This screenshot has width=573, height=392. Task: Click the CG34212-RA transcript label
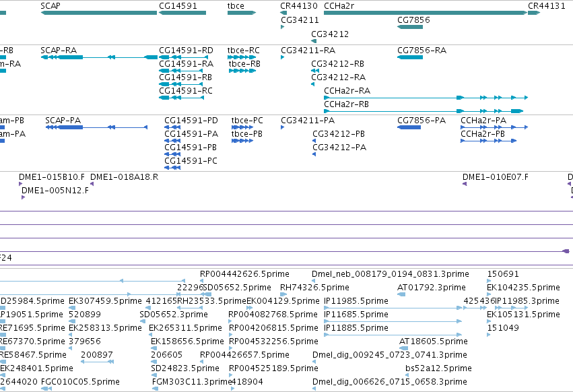click(339, 77)
